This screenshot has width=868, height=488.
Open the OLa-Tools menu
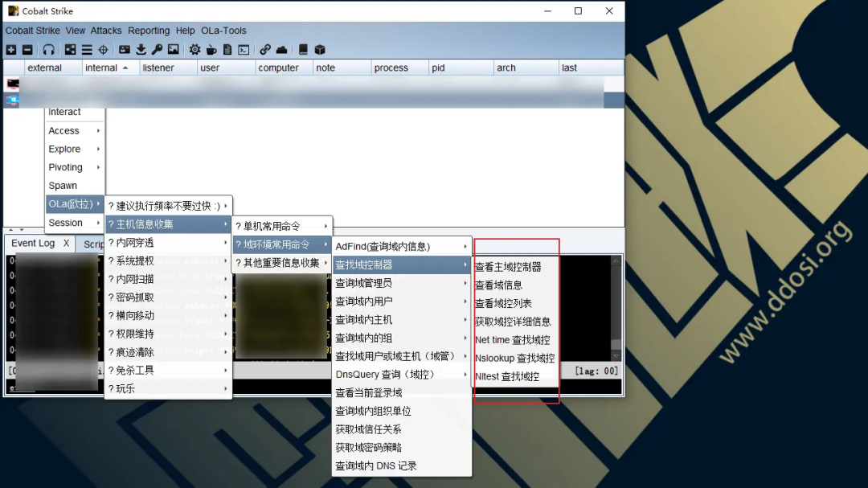coord(223,31)
